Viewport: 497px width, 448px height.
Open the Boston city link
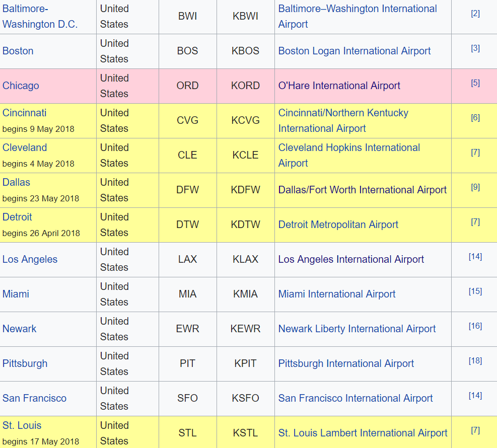[18, 51]
